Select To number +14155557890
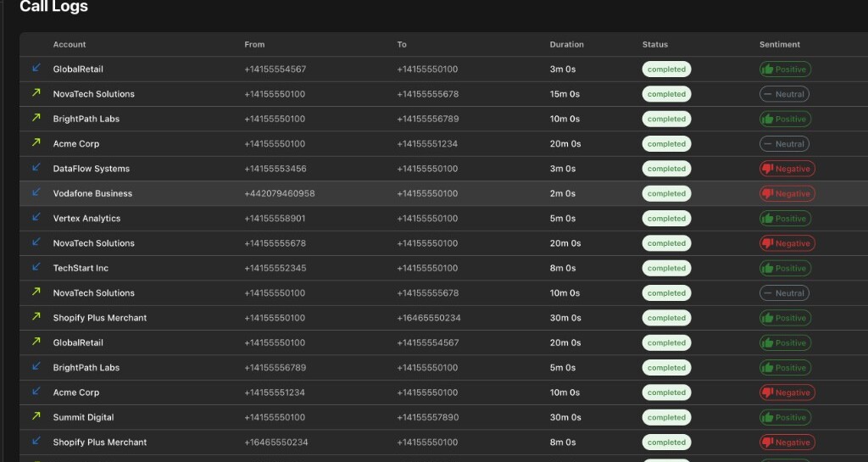Image resolution: width=868 pixels, height=462 pixels. coord(428,418)
